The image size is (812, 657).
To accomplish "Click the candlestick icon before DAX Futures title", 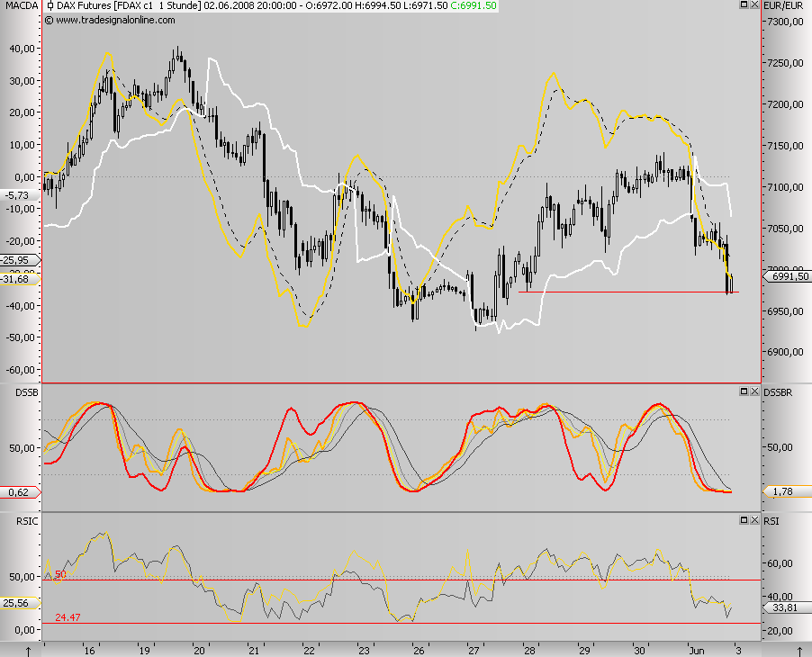I will pyautogui.click(x=50, y=6).
